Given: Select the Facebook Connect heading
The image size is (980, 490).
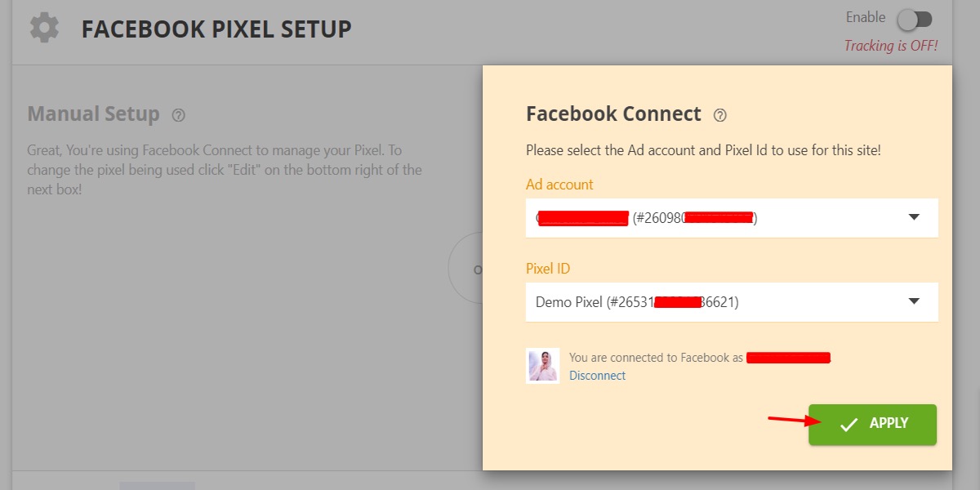Looking at the screenshot, I should (613, 114).
